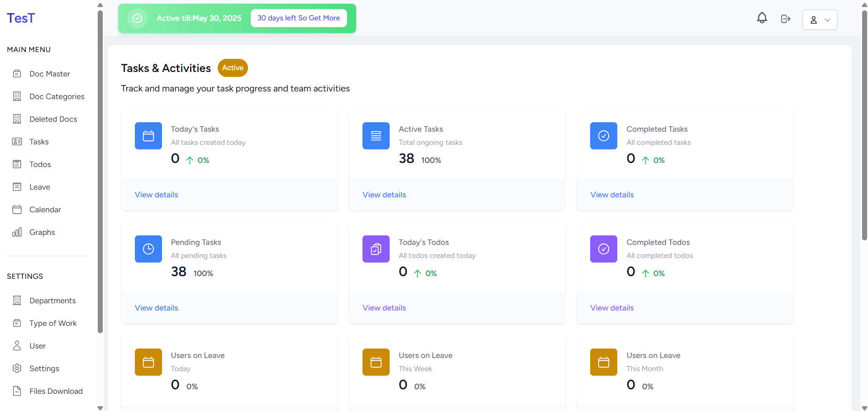Click Active till:May 30, 2025 text

[x=199, y=18]
